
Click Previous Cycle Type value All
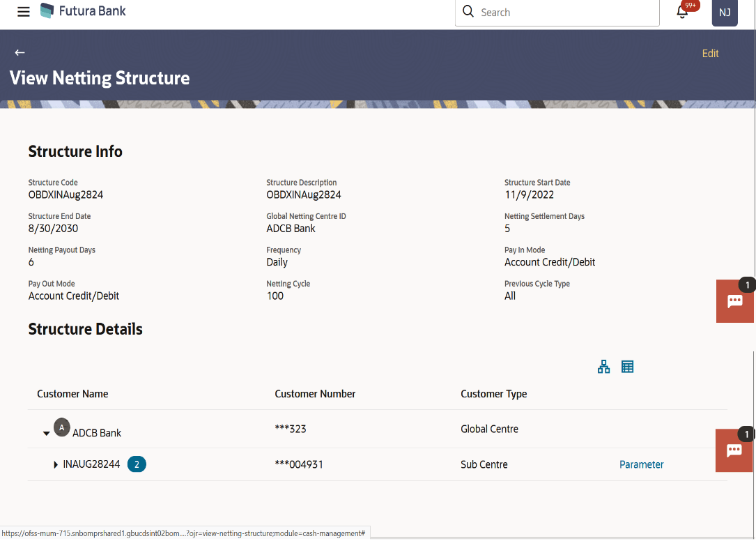pyautogui.click(x=509, y=296)
